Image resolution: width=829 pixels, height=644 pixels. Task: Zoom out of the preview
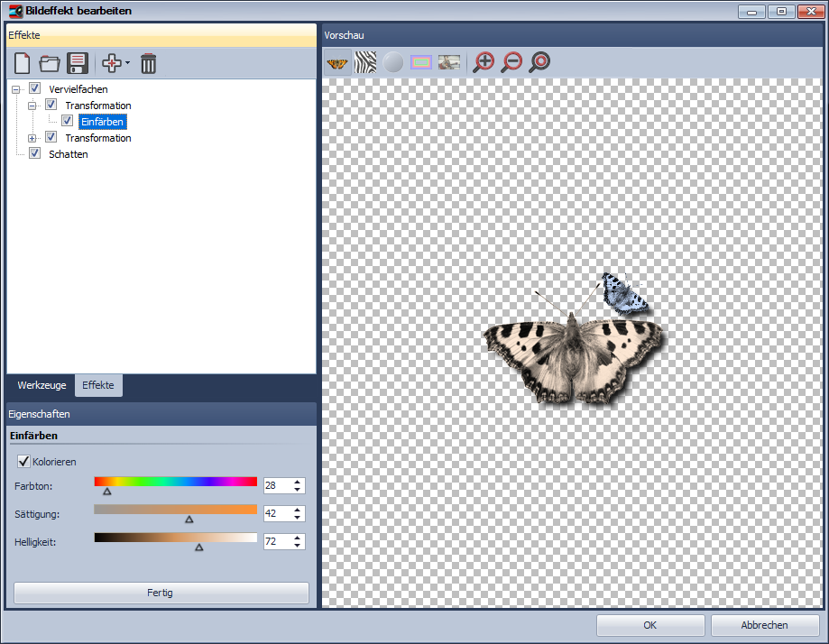(x=511, y=61)
